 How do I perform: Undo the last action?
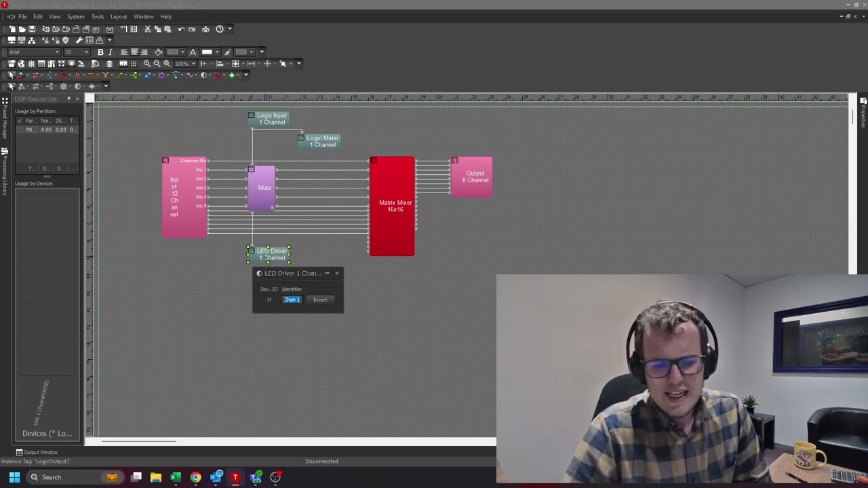tap(181, 29)
